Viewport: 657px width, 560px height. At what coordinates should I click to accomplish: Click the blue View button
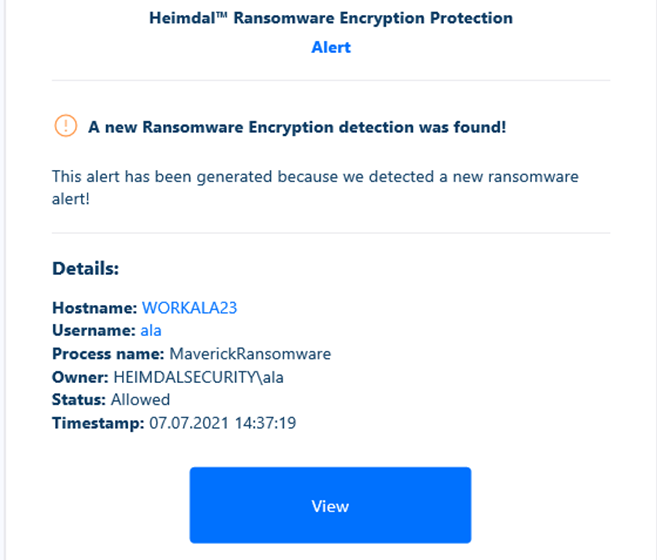330,505
